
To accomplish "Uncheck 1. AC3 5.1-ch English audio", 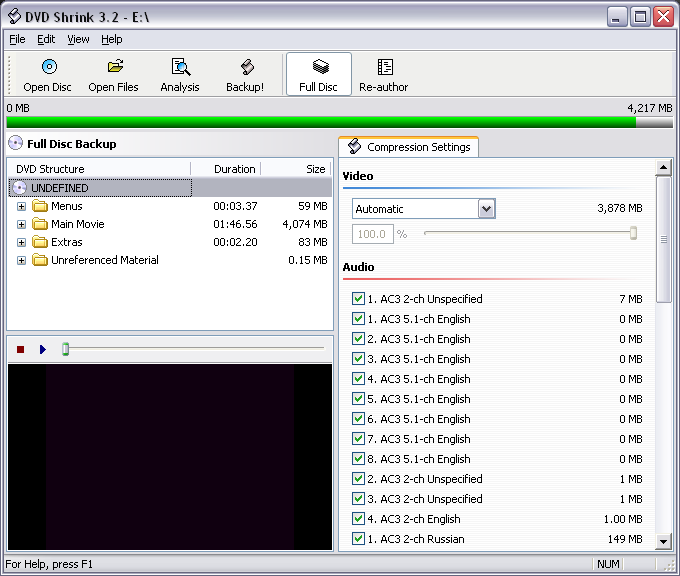I will coord(358,318).
